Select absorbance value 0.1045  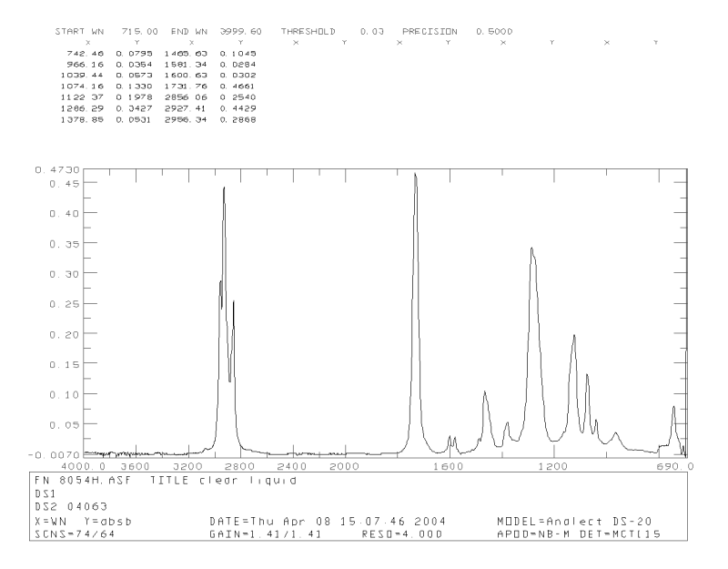click(x=238, y=54)
